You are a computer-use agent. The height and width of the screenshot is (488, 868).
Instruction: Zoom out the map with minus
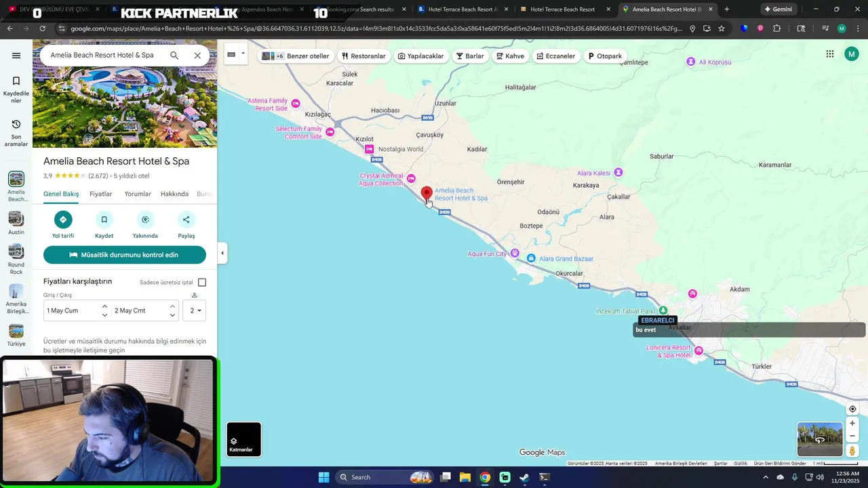click(852, 436)
